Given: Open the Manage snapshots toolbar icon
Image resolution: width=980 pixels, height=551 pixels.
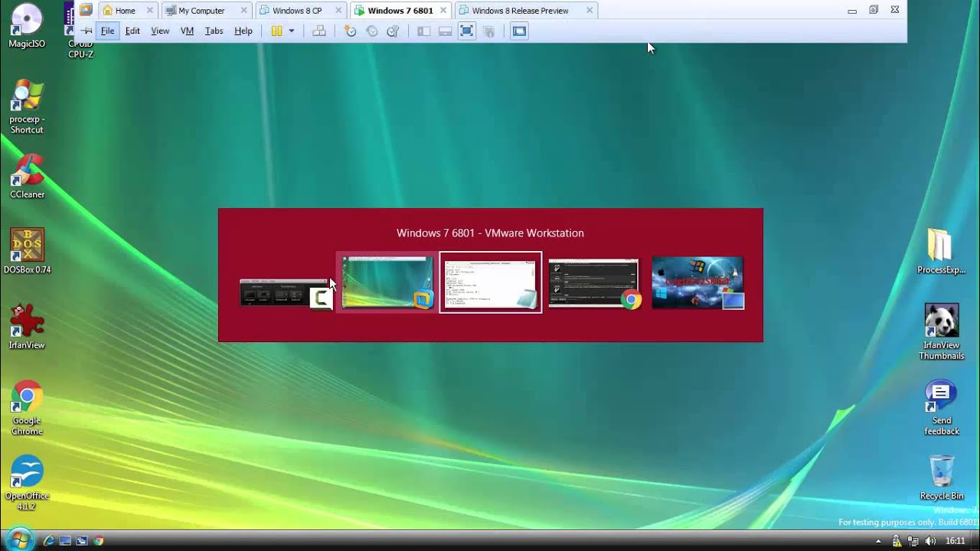Looking at the screenshot, I should (x=393, y=31).
